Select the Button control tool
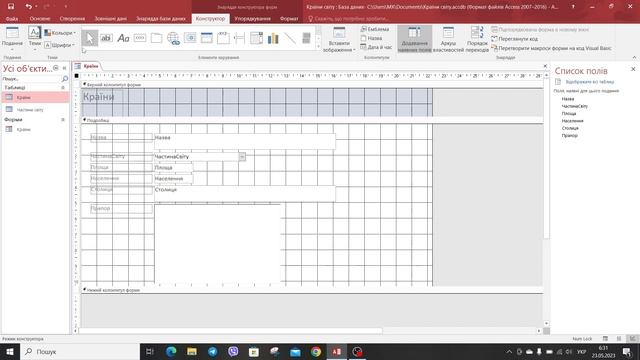 140,38
